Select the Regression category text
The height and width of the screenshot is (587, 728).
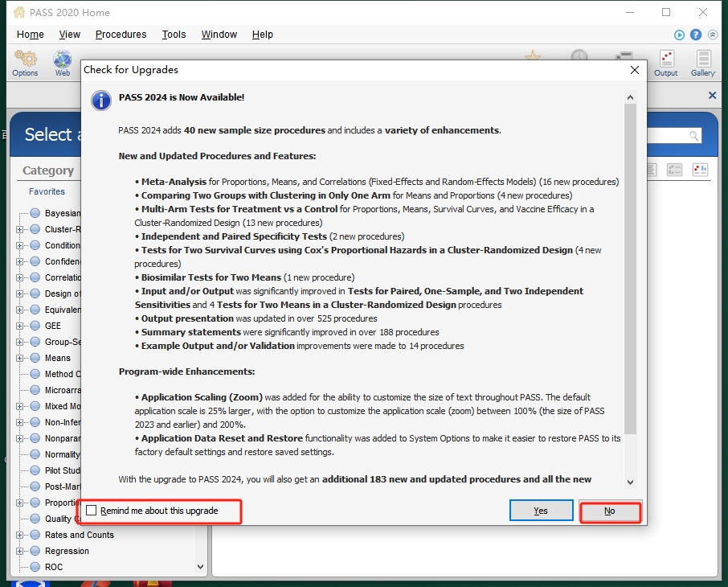coord(67,551)
